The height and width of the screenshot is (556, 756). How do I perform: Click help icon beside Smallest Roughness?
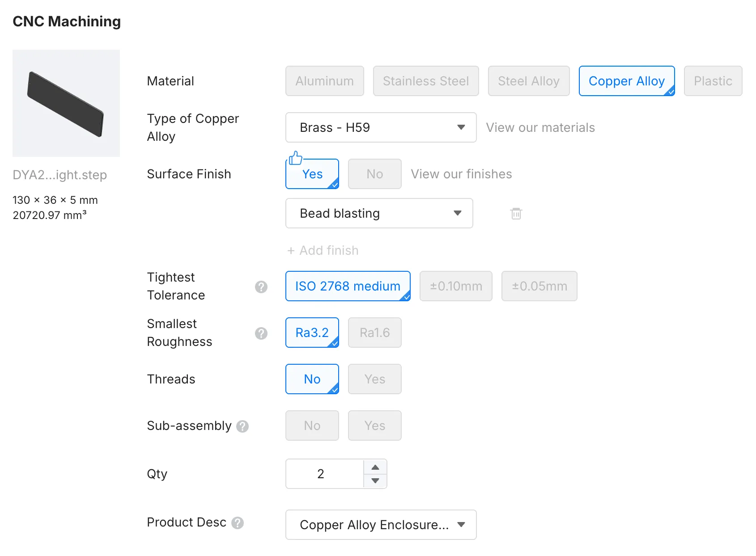[261, 333]
